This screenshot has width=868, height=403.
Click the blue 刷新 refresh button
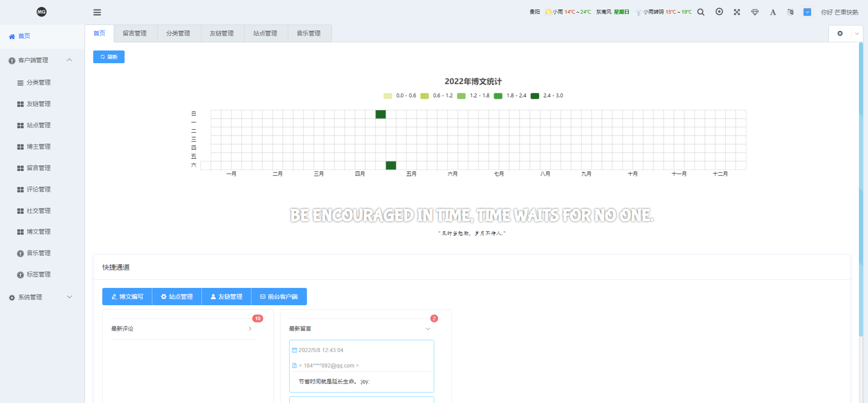(x=109, y=57)
